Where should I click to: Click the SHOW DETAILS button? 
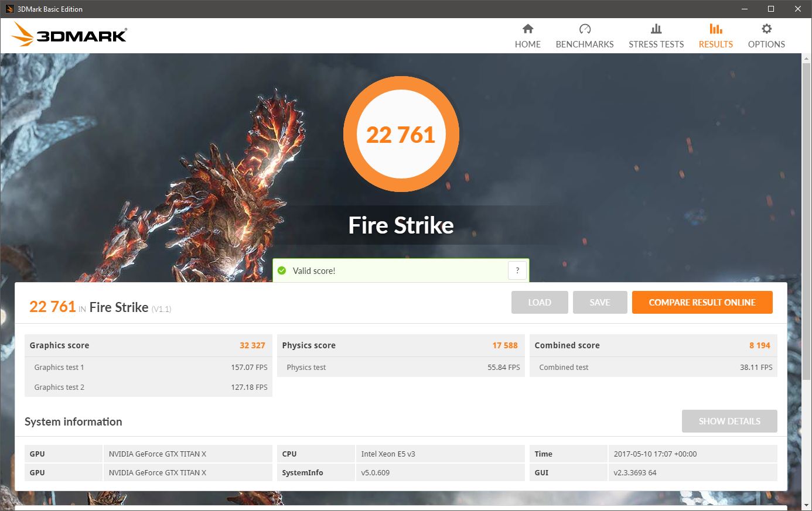click(x=729, y=421)
